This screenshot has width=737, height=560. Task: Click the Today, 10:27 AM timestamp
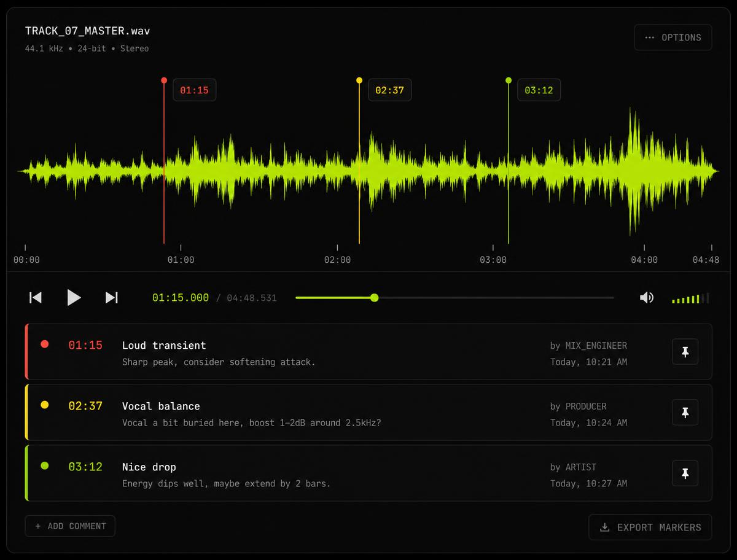pos(588,484)
